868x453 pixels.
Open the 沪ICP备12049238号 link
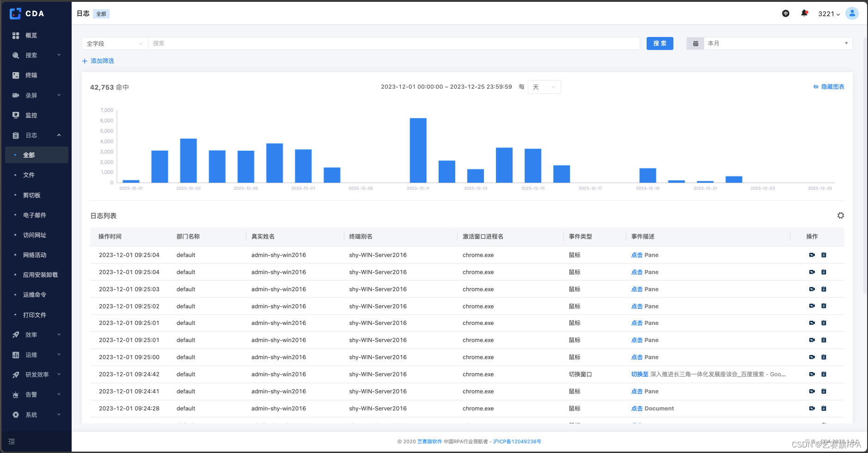click(x=517, y=441)
